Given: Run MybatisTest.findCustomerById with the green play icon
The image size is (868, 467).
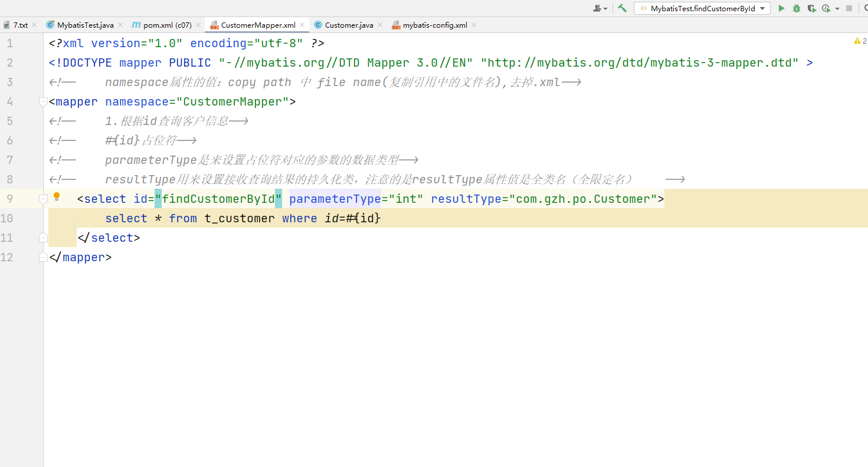Looking at the screenshot, I should tap(781, 8).
